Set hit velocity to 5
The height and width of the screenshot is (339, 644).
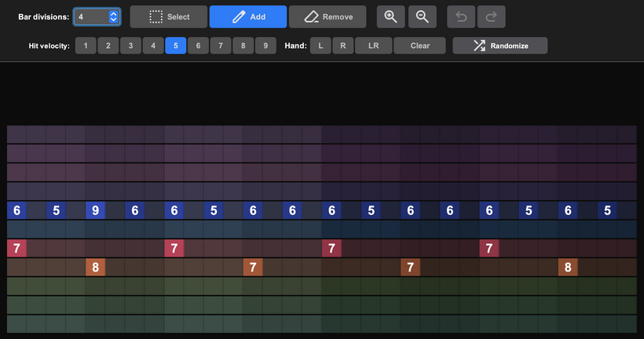click(x=175, y=46)
